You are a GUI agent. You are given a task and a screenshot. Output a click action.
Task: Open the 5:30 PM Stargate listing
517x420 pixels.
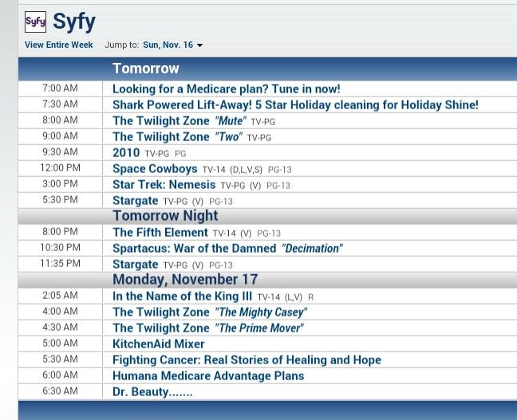pyautogui.click(x=135, y=201)
